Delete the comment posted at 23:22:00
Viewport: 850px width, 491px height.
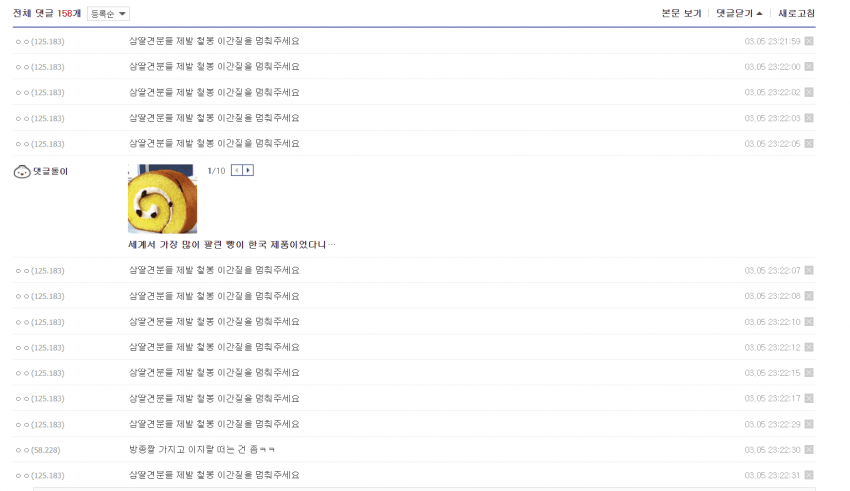tap(809, 67)
